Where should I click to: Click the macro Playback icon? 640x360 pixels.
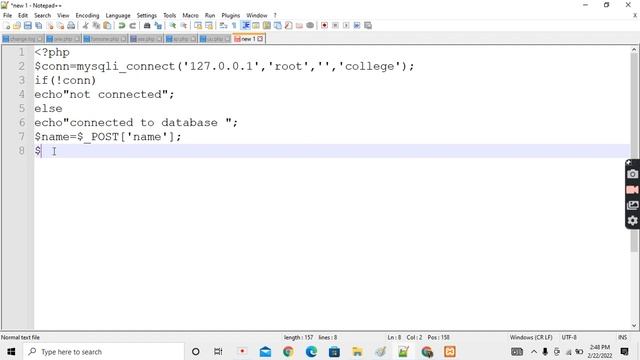[346, 26]
